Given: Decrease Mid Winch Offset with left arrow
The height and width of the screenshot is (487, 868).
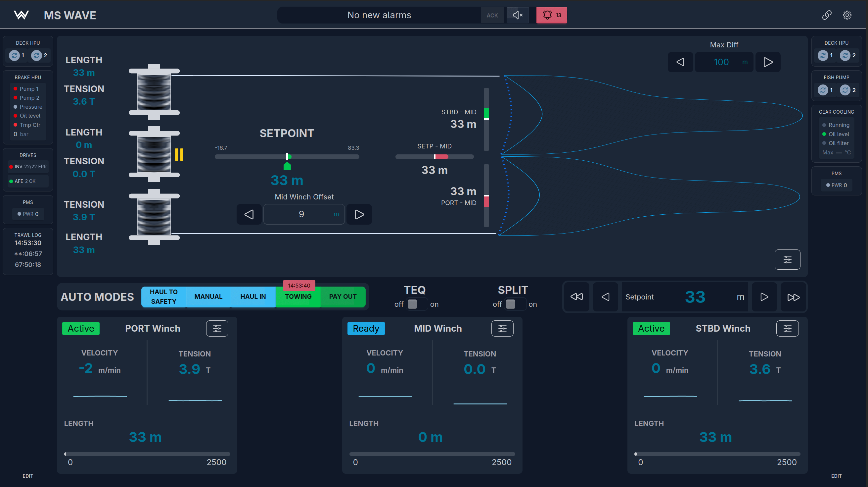Looking at the screenshot, I should [x=249, y=214].
